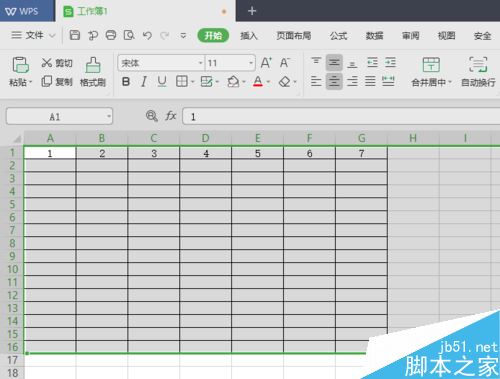The height and width of the screenshot is (379, 500).
Task: Click the zoom magnifier icon by formula bar
Action: (152, 116)
